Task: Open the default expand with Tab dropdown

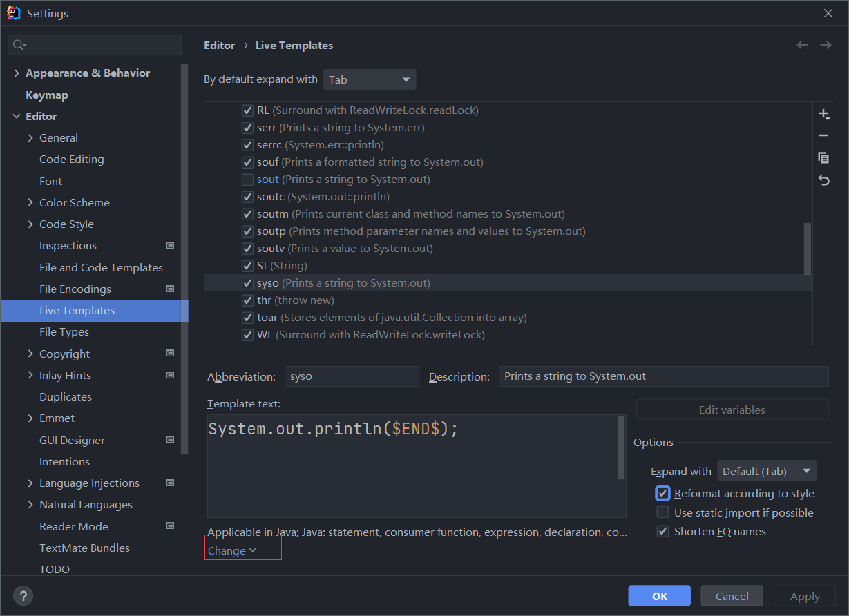Action: pyautogui.click(x=370, y=79)
